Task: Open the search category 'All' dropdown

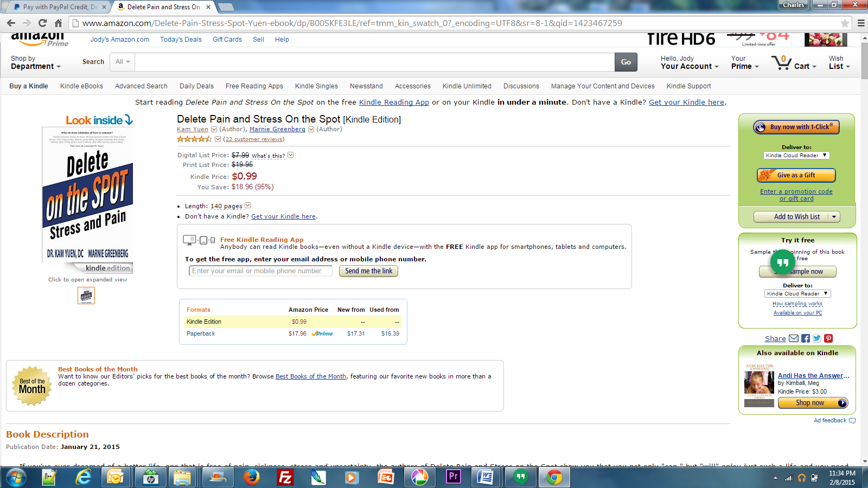Action: (123, 62)
